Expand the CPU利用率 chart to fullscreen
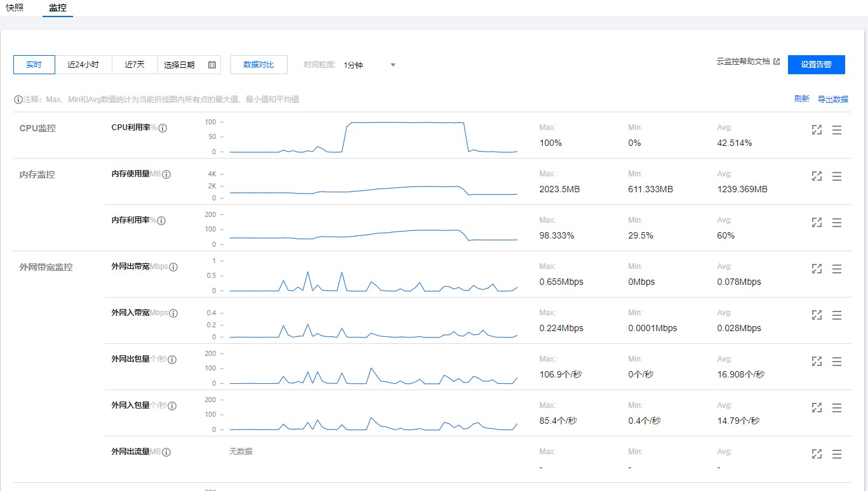 click(x=817, y=130)
